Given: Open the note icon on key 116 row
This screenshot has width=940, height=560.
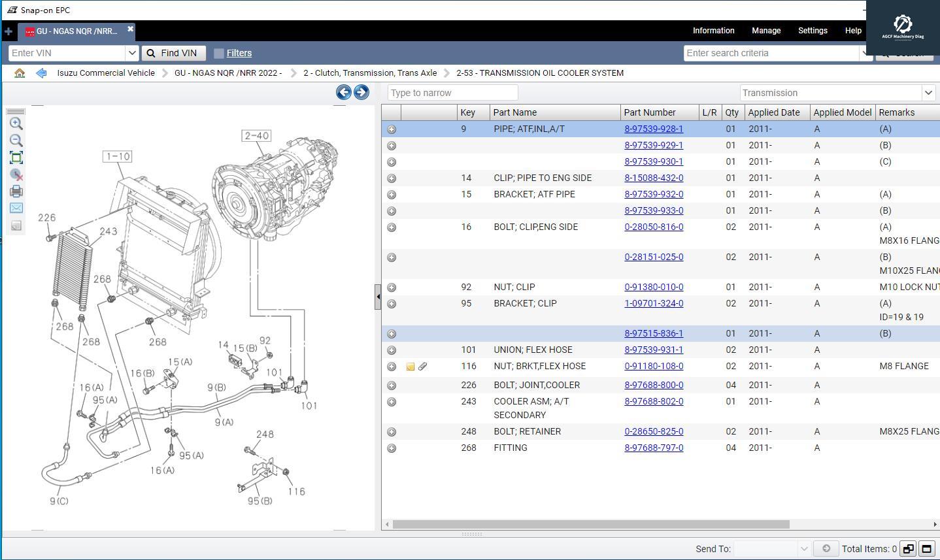Looking at the screenshot, I should [x=411, y=367].
